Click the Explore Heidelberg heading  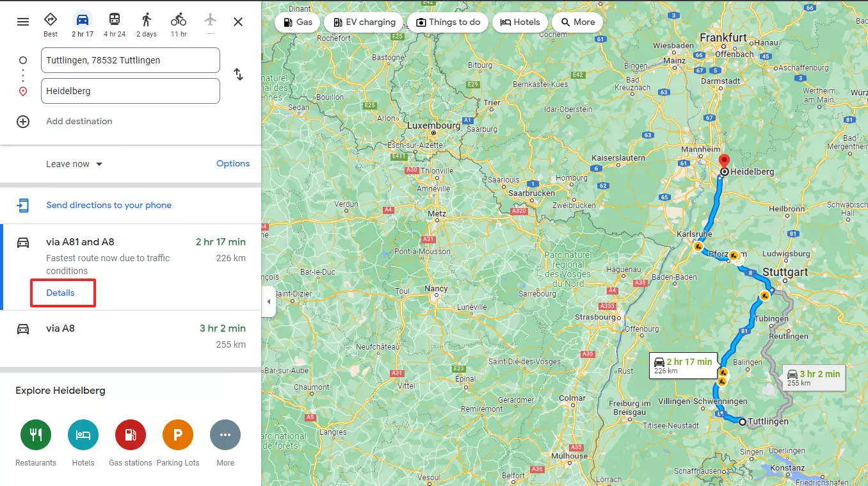pyautogui.click(x=60, y=391)
